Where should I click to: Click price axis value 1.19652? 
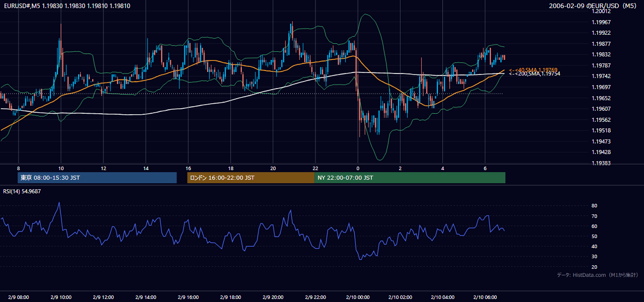[602, 98]
